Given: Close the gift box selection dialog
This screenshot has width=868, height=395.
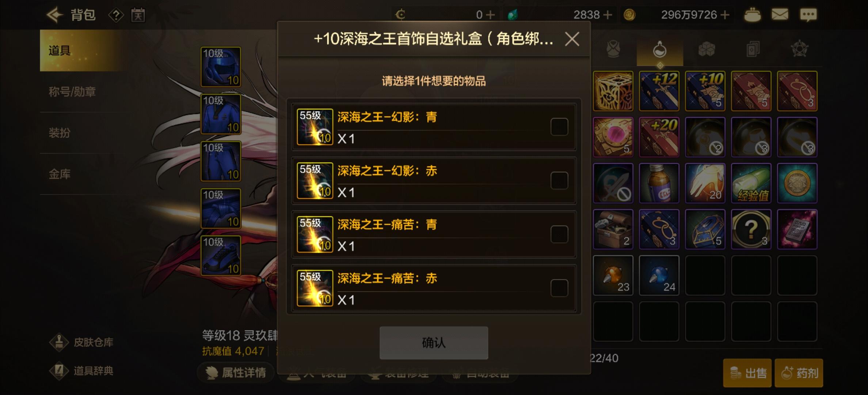Looking at the screenshot, I should pyautogui.click(x=572, y=39).
